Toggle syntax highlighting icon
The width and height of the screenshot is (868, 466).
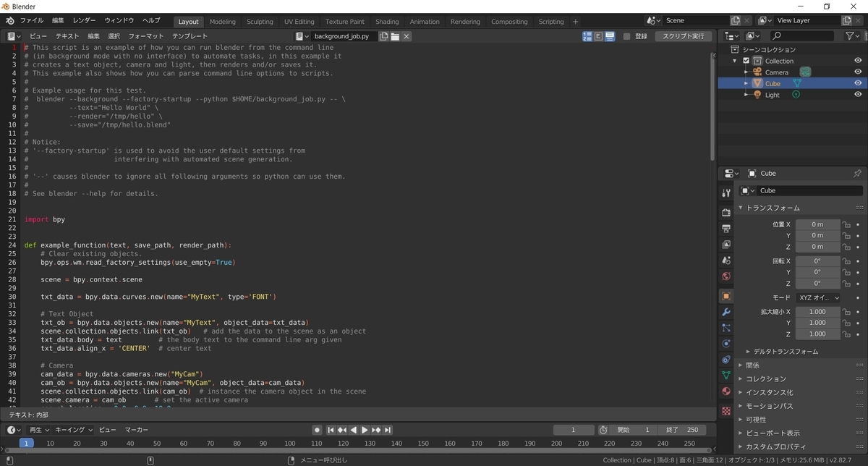610,36
